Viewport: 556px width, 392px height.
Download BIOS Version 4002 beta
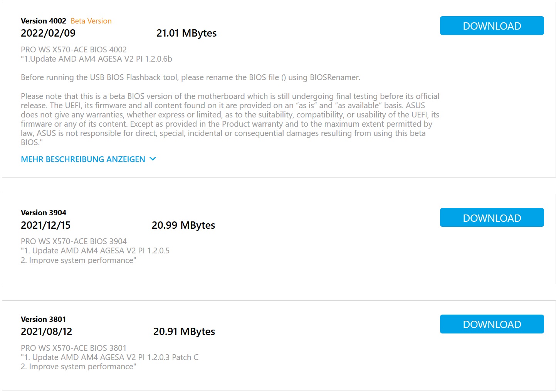(x=492, y=26)
